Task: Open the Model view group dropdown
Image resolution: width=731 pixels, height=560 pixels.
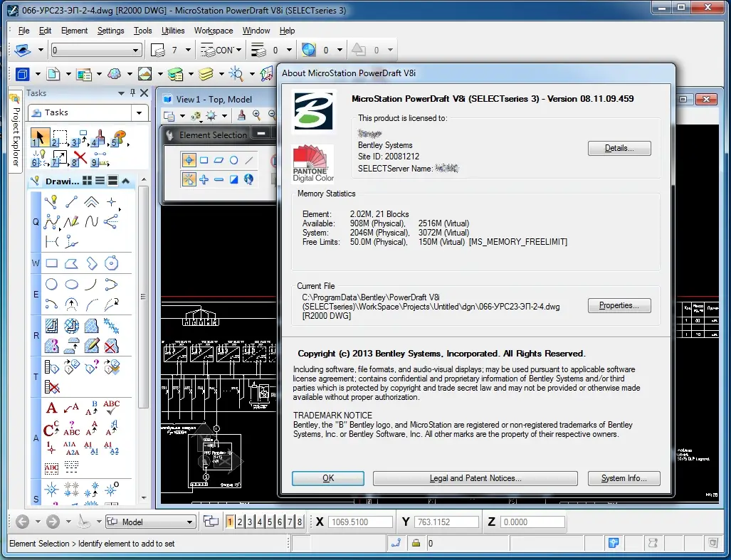Action: pyautogui.click(x=150, y=522)
